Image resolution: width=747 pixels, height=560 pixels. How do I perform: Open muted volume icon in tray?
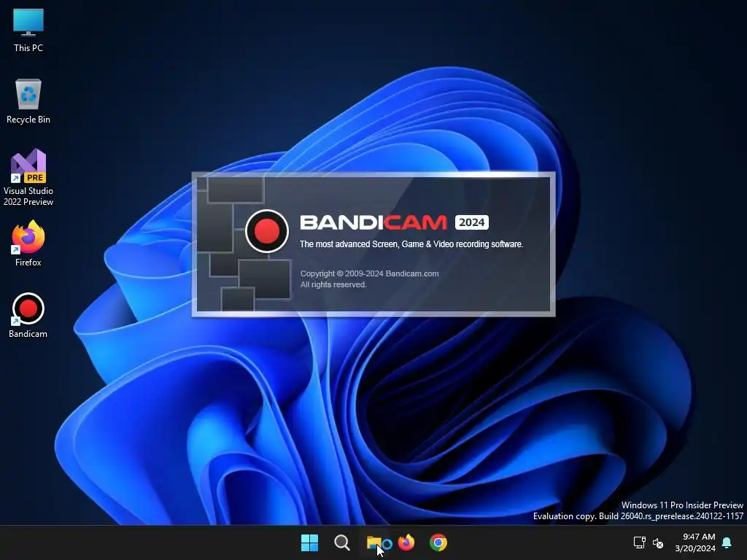[x=658, y=542]
